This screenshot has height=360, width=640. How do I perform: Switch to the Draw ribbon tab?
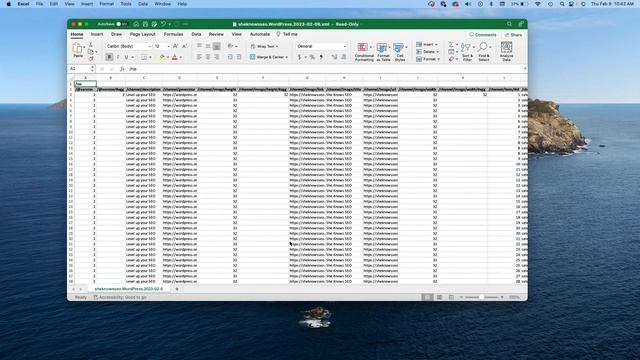pyautogui.click(x=116, y=34)
